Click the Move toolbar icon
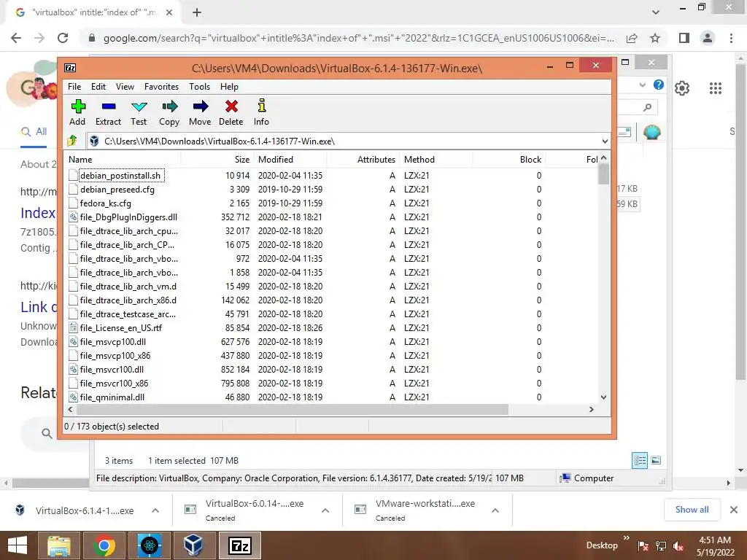 [x=201, y=106]
